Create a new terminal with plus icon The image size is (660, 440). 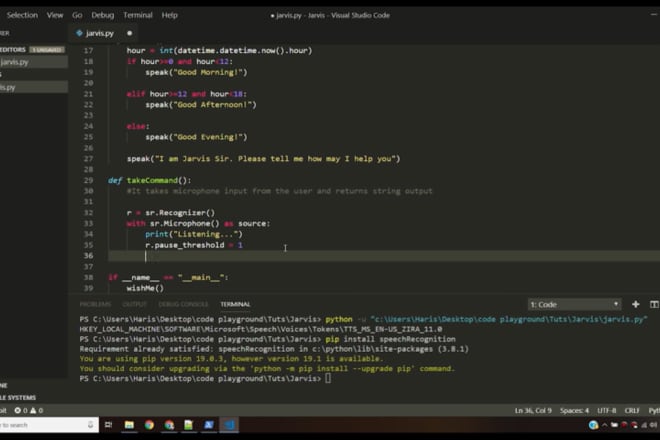[x=635, y=304]
